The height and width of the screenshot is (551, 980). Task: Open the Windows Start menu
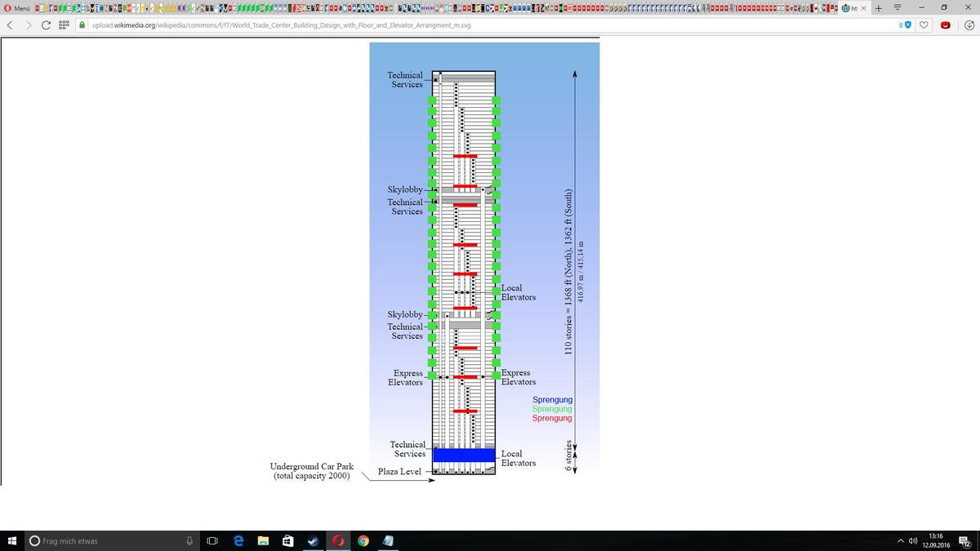(12, 541)
